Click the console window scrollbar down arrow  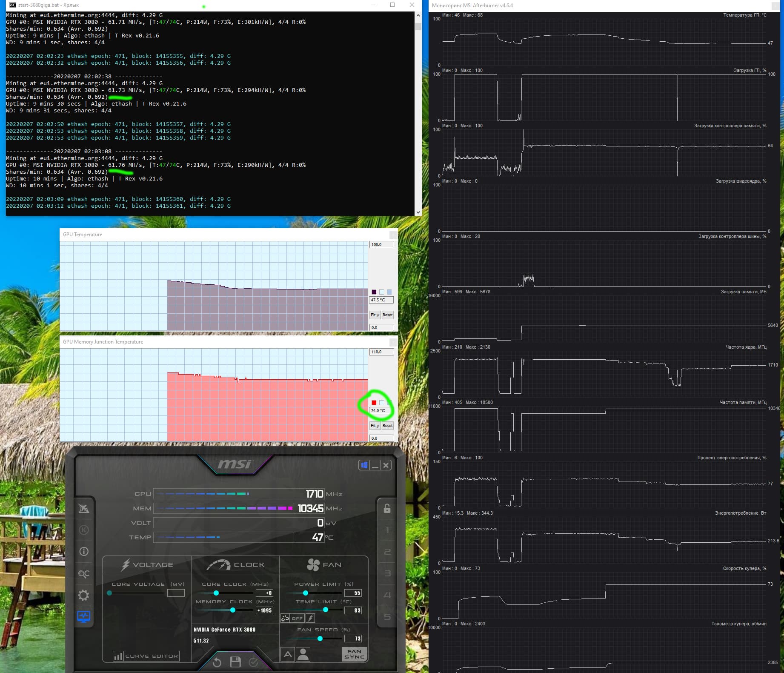click(418, 212)
